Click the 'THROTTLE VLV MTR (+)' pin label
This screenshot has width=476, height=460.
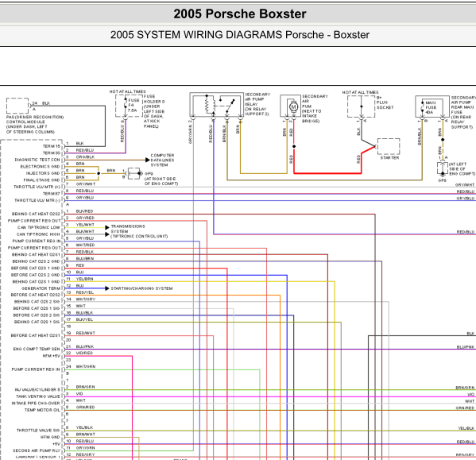[x=37, y=187]
